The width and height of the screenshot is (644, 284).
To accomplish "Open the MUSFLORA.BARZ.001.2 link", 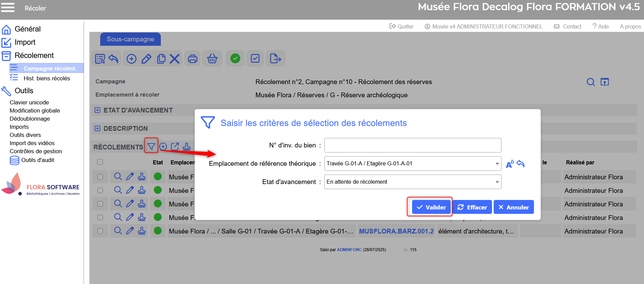I will (x=396, y=231).
